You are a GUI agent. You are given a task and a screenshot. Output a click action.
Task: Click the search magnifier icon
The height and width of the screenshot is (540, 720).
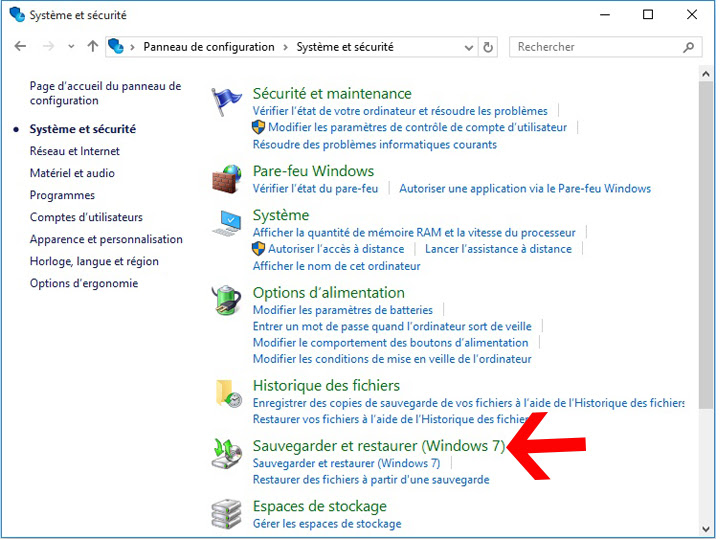tap(688, 47)
